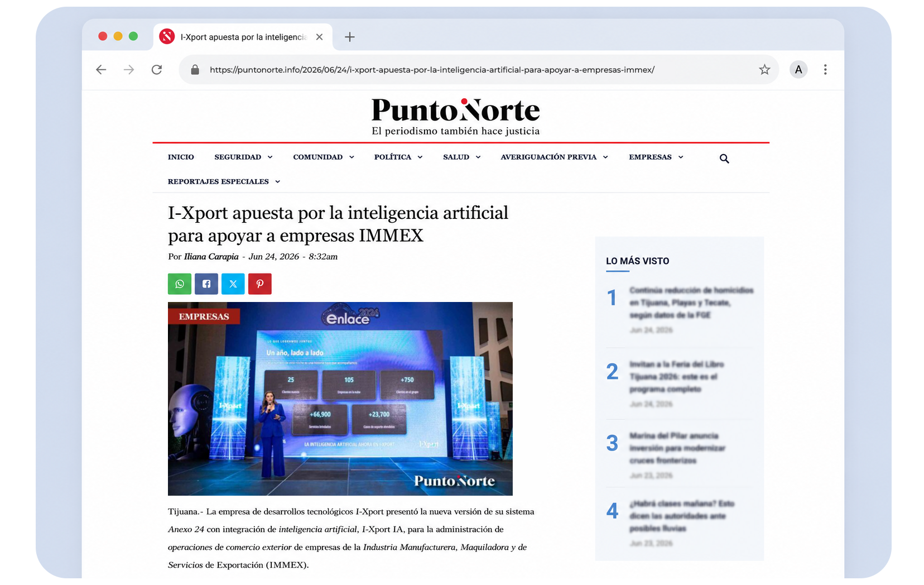Click the italic "Anexo 24" text
This screenshot has height=585, width=924.
tap(186, 529)
